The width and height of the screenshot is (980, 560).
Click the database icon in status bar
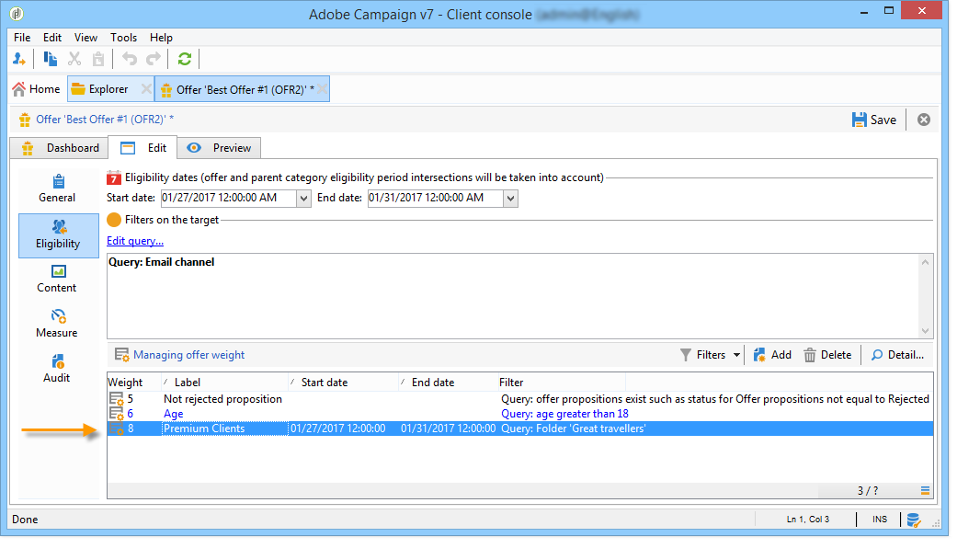(x=913, y=520)
